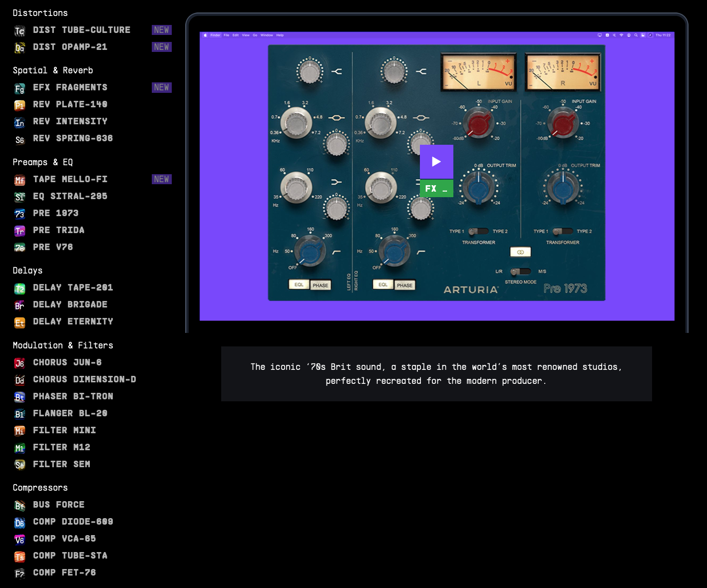Open COMP FET-76 product link
This screenshot has height=588, width=707.
(x=64, y=573)
